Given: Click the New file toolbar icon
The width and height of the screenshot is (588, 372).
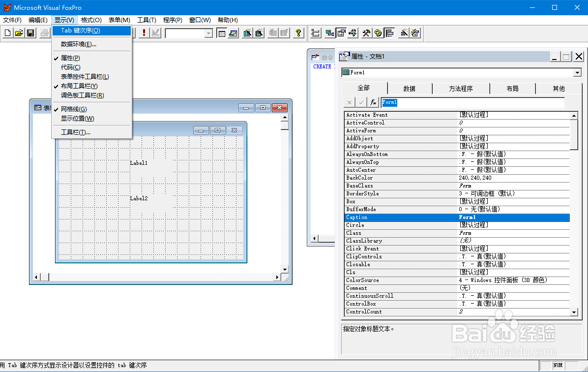Looking at the screenshot, I should click(7, 33).
